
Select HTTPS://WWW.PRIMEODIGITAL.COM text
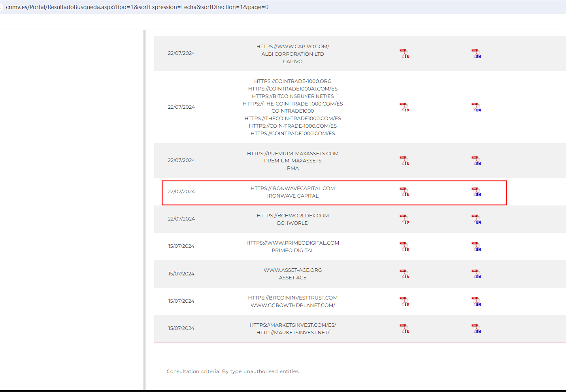293,243
